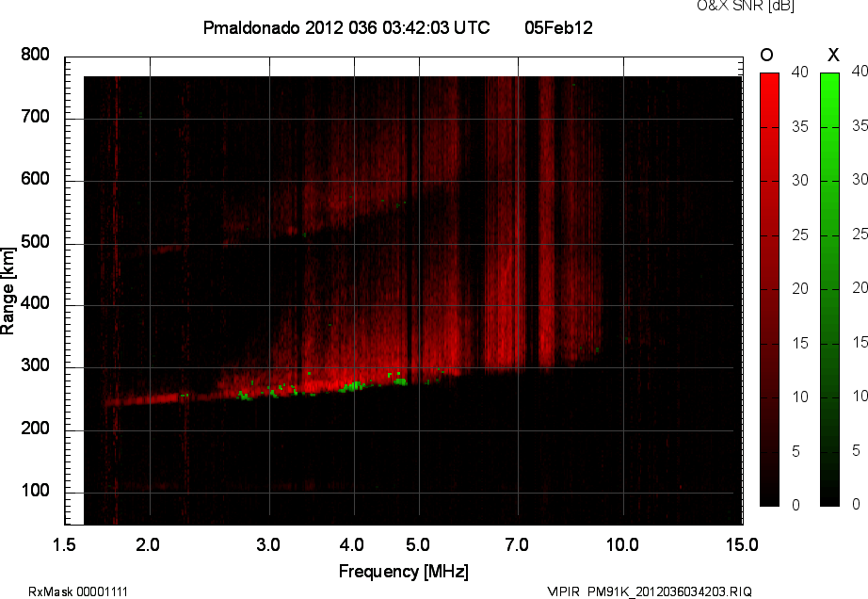Click the 'X' label above the green scale
Image resolution: width=868 pixels, height=599 pixels.
pos(833,55)
